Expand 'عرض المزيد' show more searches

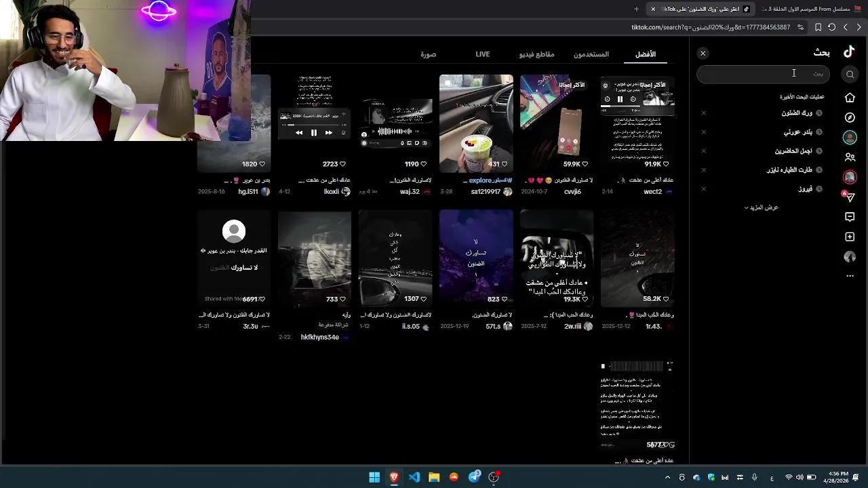(x=761, y=207)
